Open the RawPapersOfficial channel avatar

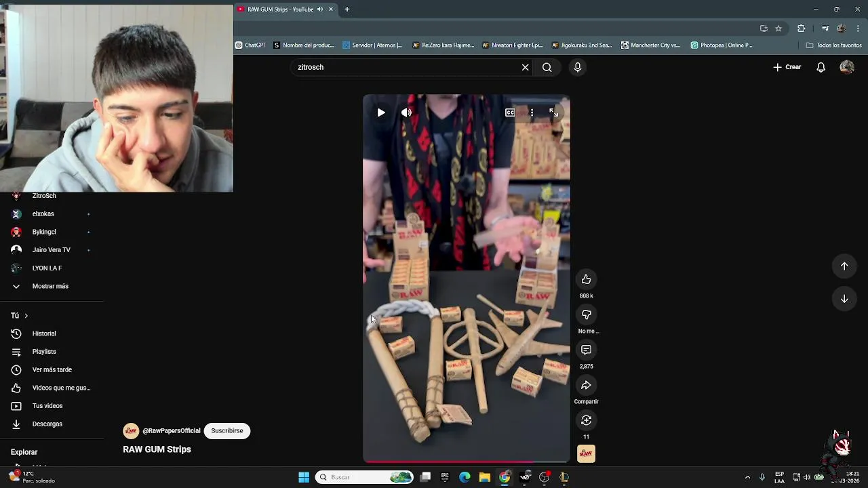[131, 430]
